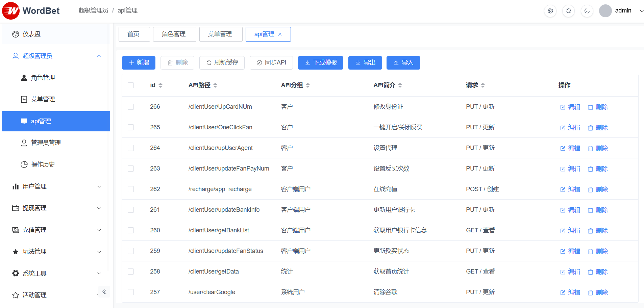Screen dimensions: 644x308
Task: Open 操作历史 in the sidebar
Action: click(43, 164)
